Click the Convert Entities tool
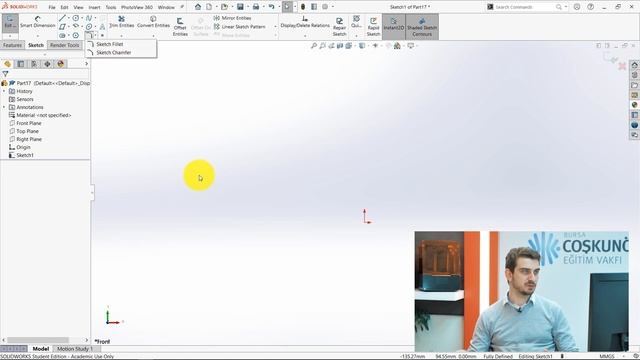This screenshot has width=640, height=360. (x=153, y=22)
